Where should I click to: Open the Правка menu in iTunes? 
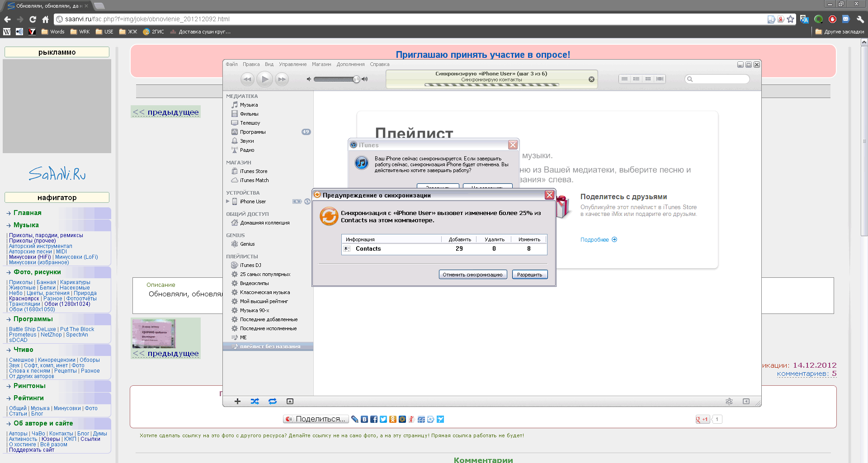coord(251,64)
